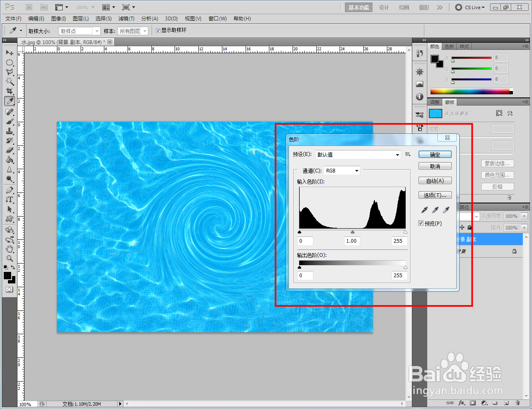This screenshot has width=532, height=409.
Task: Switch to the Adjustments tab
Action: [x=435, y=102]
